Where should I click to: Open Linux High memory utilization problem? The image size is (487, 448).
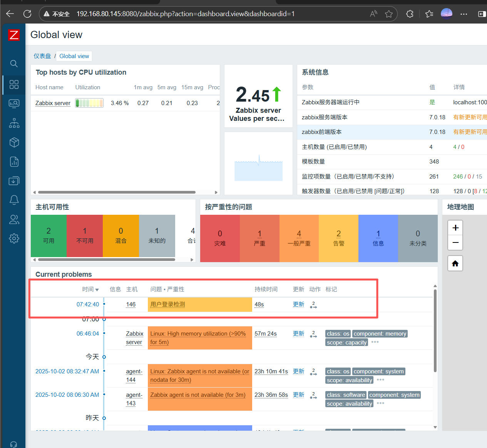[198, 338]
